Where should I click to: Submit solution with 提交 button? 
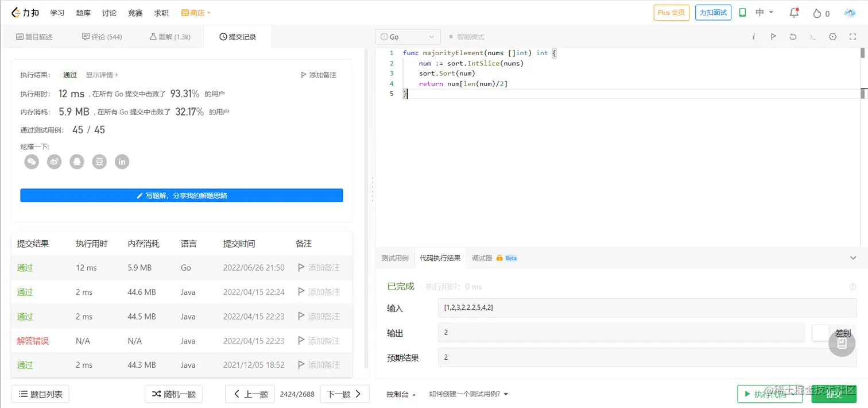pos(834,394)
